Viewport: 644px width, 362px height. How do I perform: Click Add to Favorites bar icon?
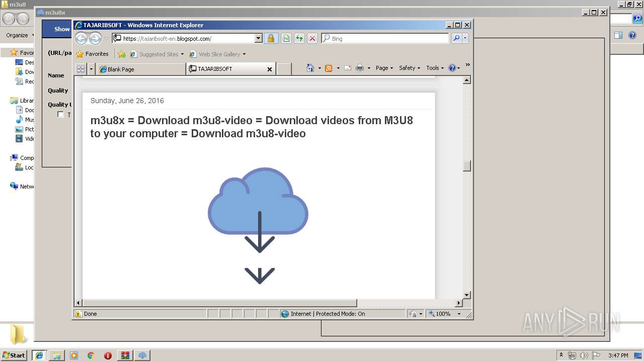121,54
